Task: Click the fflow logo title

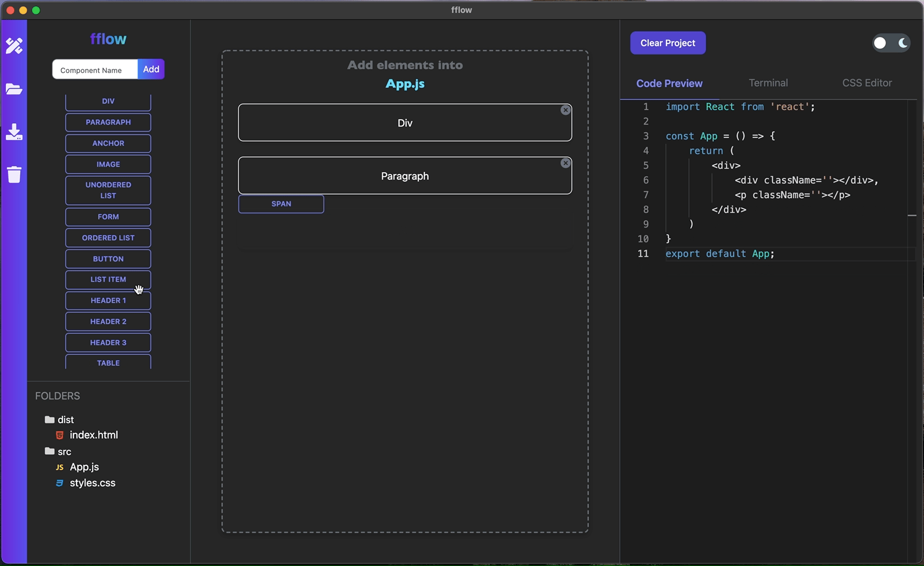Action: point(108,39)
